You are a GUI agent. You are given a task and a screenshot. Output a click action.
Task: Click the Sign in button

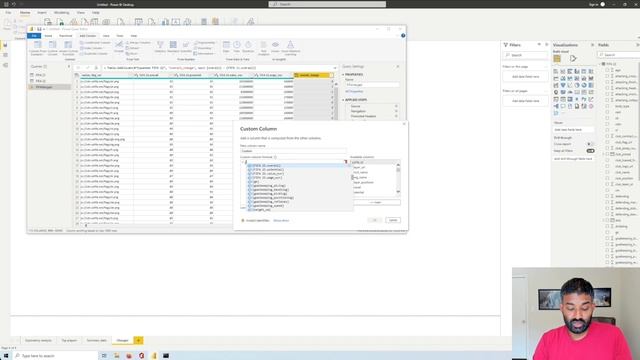pos(597,4)
